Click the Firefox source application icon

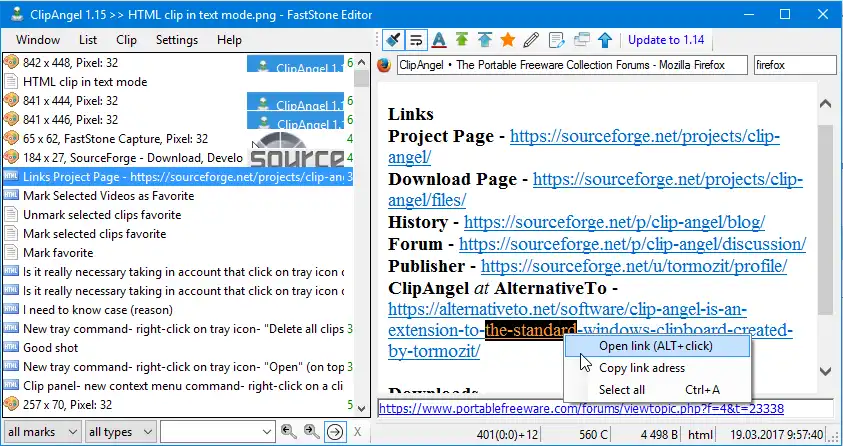point(384,65)
